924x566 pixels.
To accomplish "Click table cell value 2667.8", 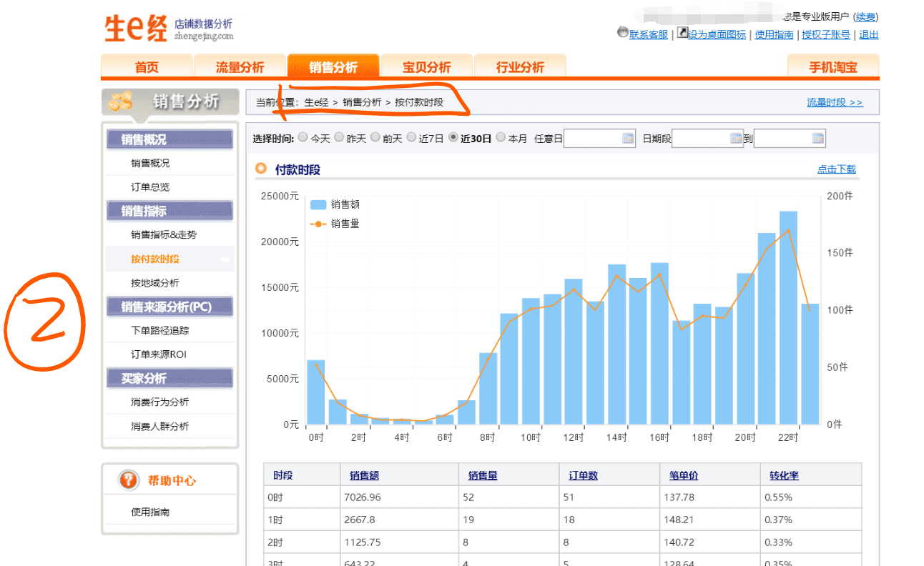I will (x=359, y=520).
